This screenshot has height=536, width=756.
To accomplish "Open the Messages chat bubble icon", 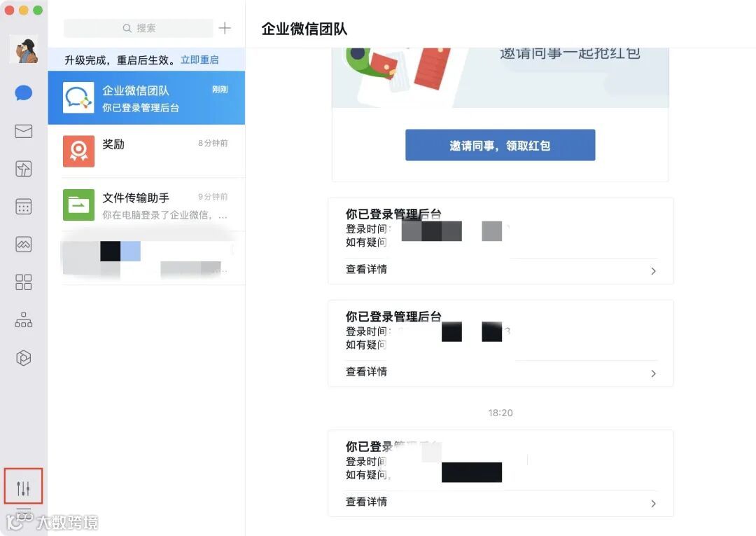I will (x=24, y=93).
